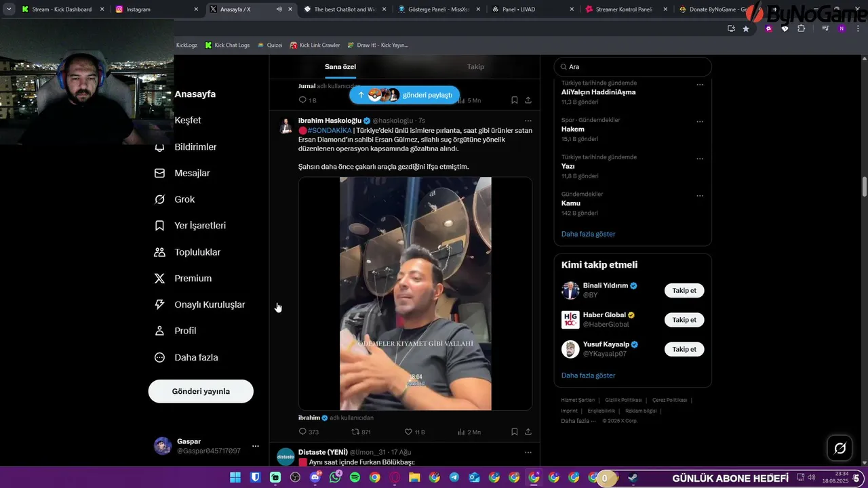Click the page vertical scrollbar thumb

[865, 186]
